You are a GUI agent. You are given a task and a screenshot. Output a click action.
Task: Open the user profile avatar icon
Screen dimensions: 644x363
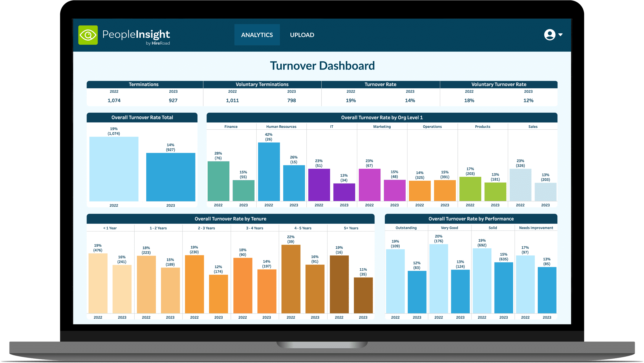click(x=550, y=35)
